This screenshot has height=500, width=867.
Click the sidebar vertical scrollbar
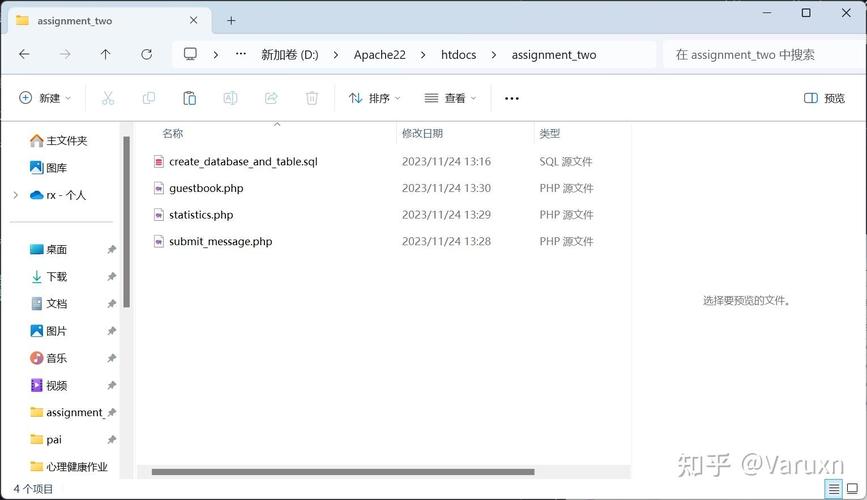click(127, 221)
